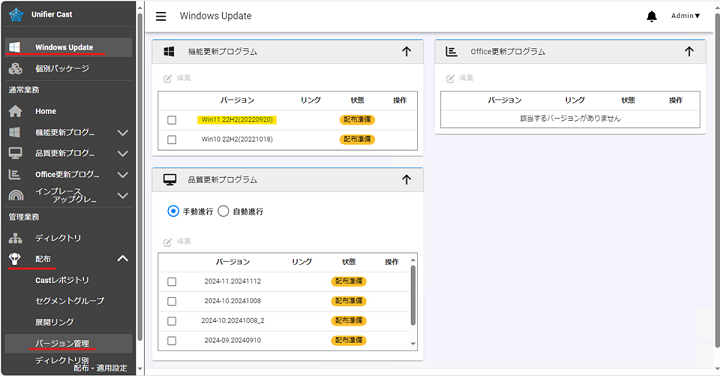Click the sidebar 機能更新プログ Windows icon
The image size is (720, 376).
[x=15, y=132]
